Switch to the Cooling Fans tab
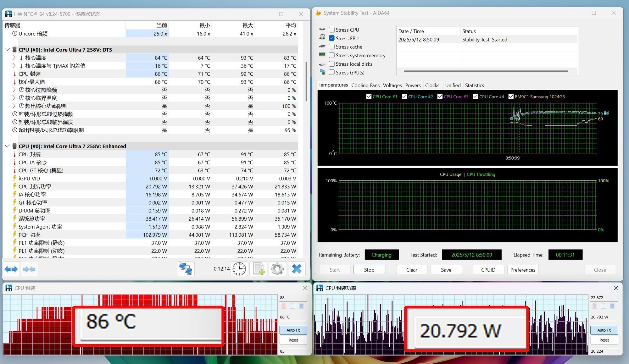Viewport: 629px width, 364px height. 365,85
